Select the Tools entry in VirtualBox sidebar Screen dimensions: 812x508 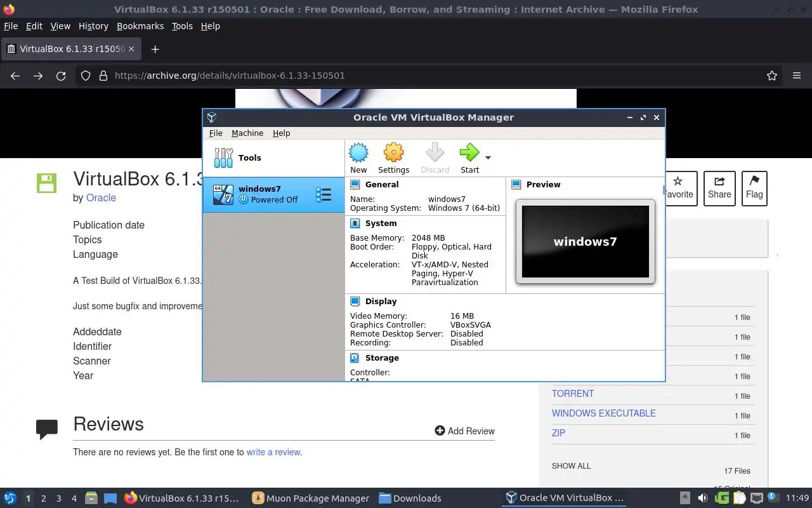273,158
